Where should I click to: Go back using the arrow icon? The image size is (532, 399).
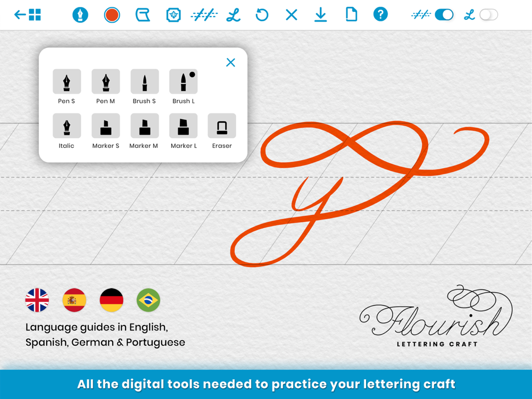[20, 14]
